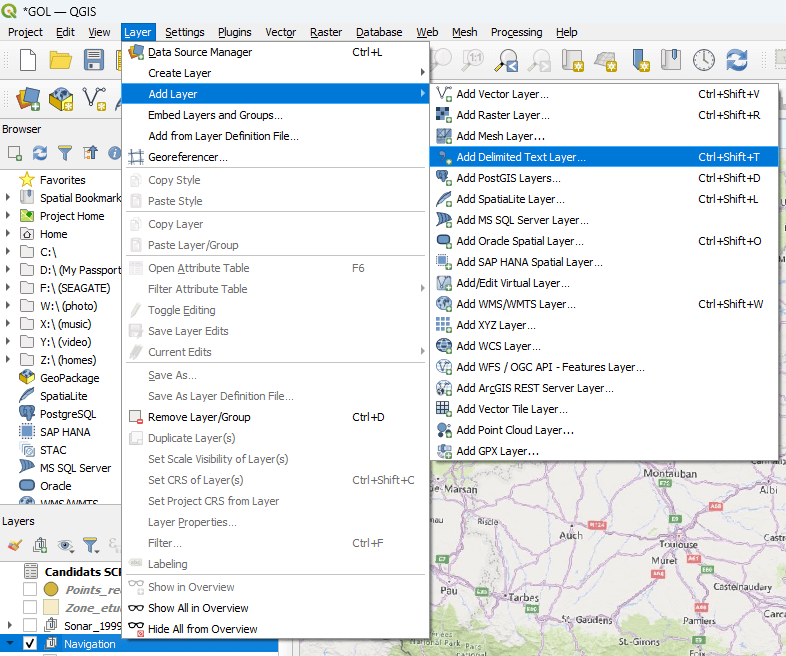Screen dimensions: 786x656
Task: Click Filter Legend funnel in Layers panel
Action: coord(90,545)
